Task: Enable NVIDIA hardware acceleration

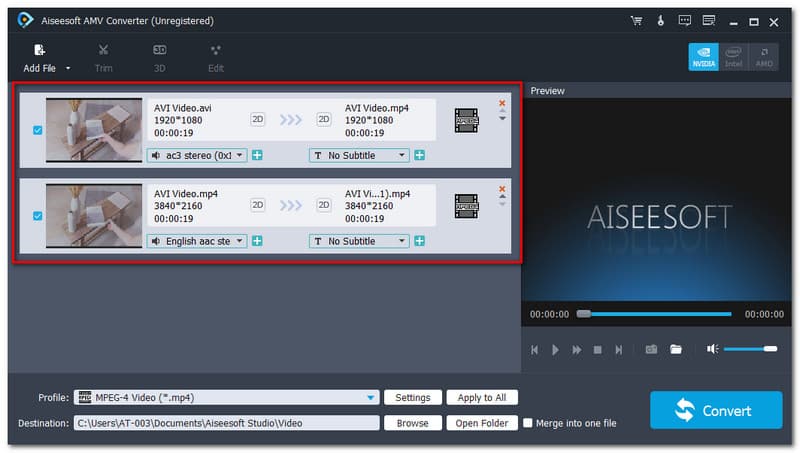Action: tap(704, 57)
